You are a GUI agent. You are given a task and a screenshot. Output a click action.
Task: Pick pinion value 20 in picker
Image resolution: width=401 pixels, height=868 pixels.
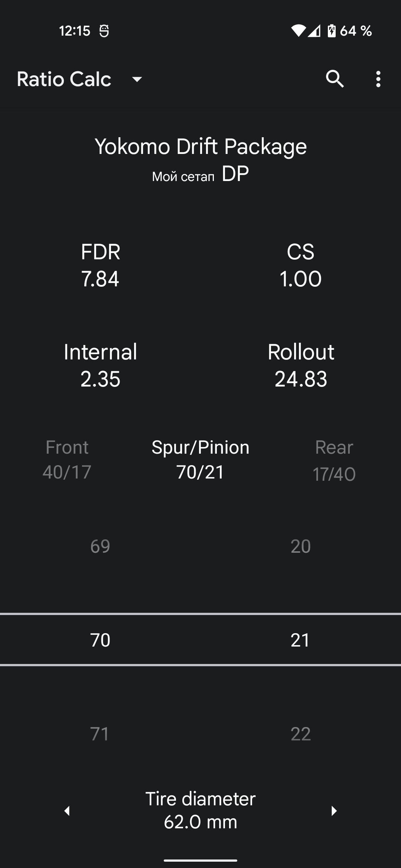[x=301, y=546]
